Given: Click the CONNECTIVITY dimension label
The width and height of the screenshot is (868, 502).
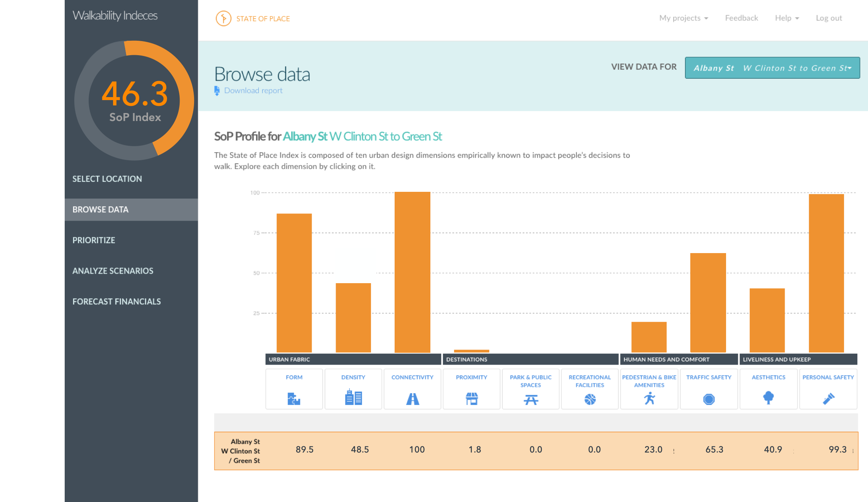Looking at the screenshot, I should [x=412, y=377].
